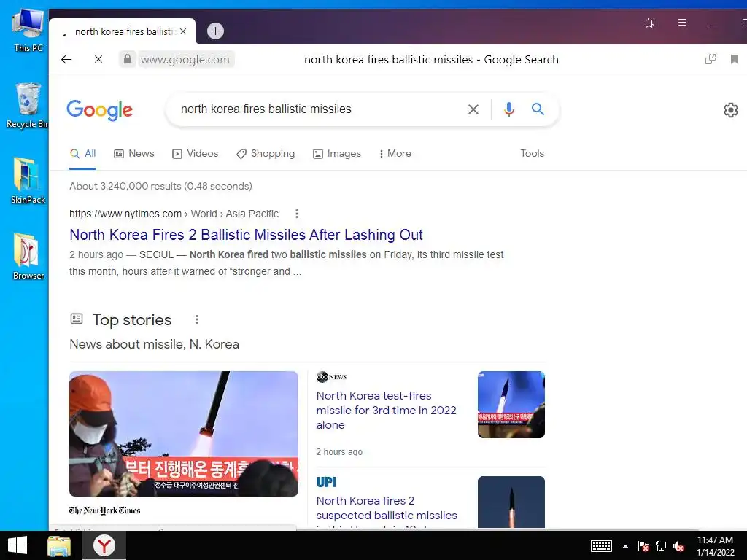Image resolution: width=747 pixels, height=560 pixels.
Task: Minimize the browser window
Action: tap(714, 25)
